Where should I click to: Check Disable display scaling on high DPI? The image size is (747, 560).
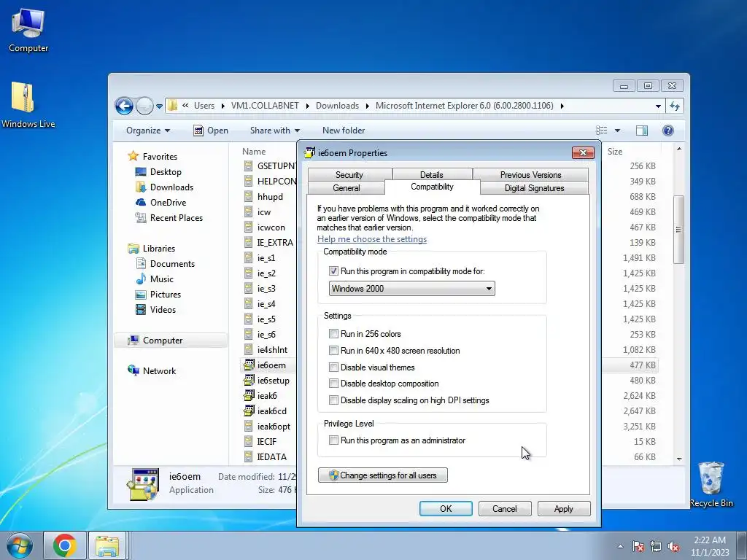333,400
